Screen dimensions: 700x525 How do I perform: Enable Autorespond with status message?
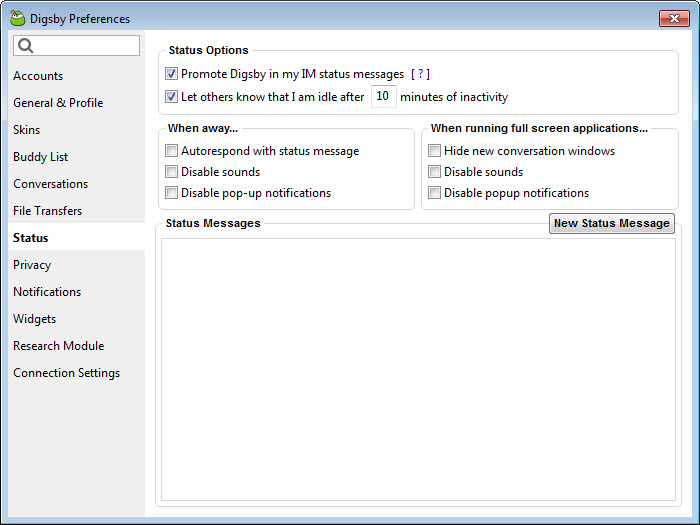coord(171,150)
